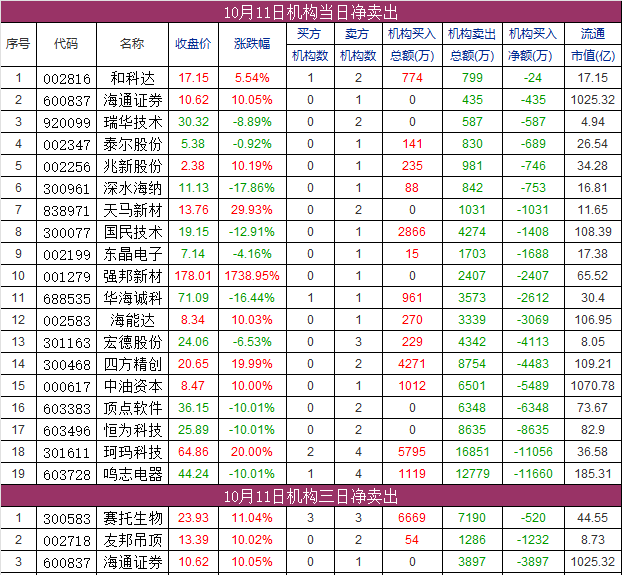This screenshot has width=622, height=575.
Task: Select stock name 友邦吊顶
Action: coord(132,540)
